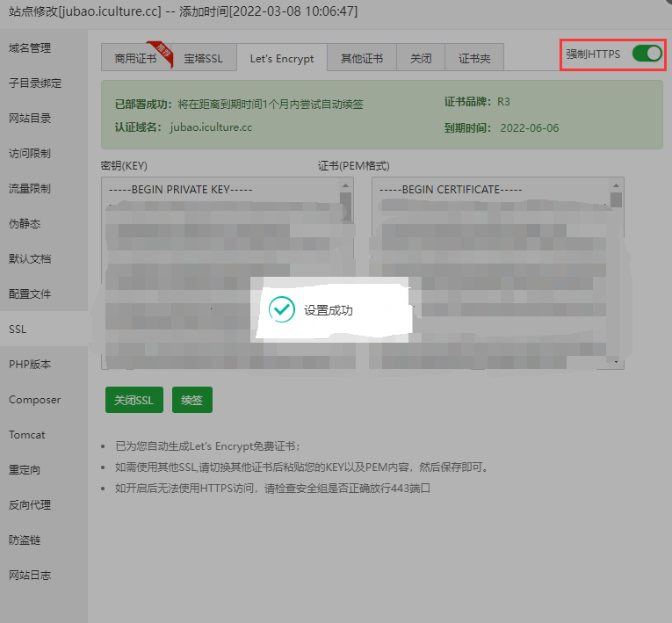Click the 站点修改 window title text
The height and width of the screenshot is (623, 672).
(183, 11)
